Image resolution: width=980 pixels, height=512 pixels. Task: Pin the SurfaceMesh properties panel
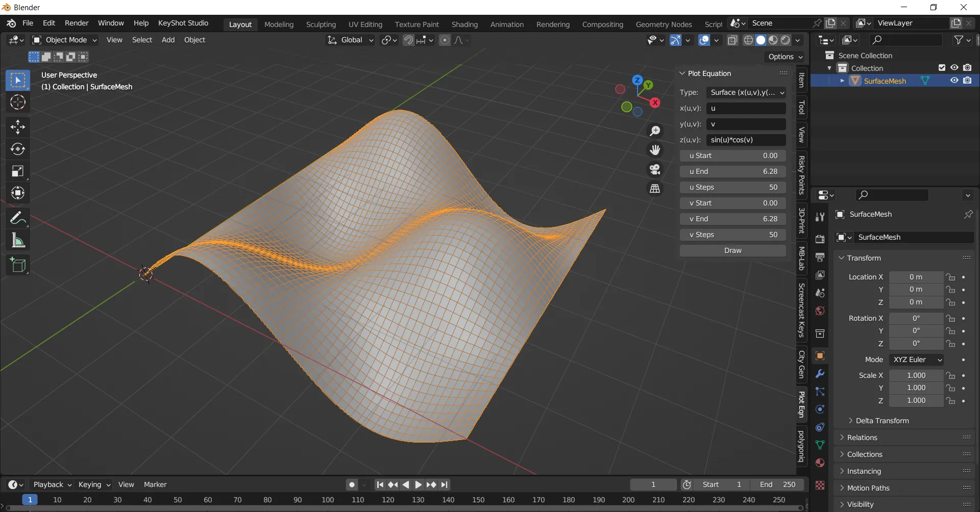point(968,215)
